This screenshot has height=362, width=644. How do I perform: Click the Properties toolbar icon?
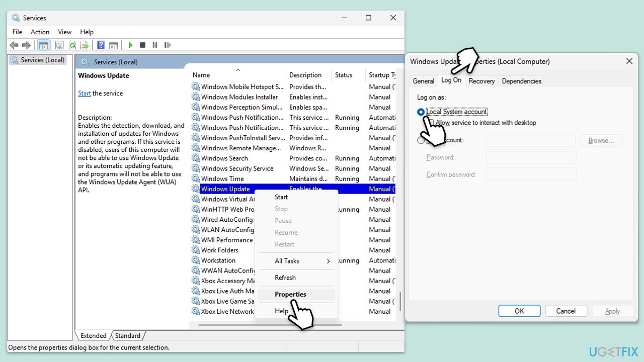coord(59,45)
